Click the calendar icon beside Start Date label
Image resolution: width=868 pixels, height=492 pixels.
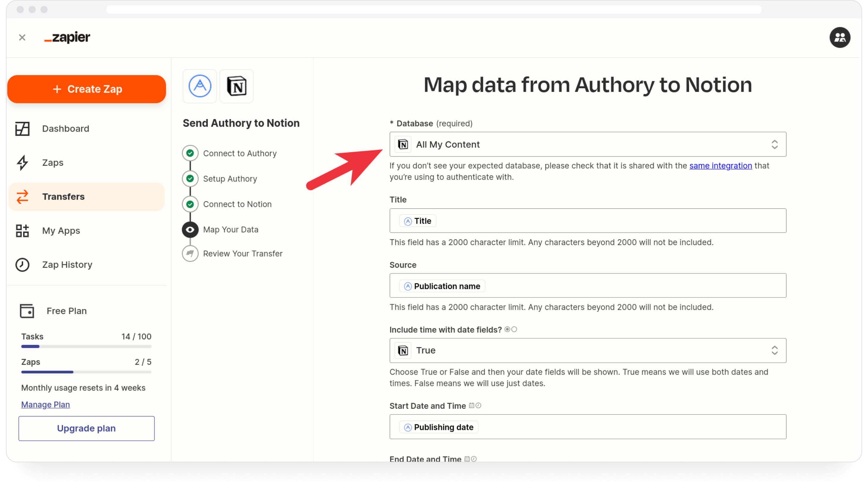point(471,406)
